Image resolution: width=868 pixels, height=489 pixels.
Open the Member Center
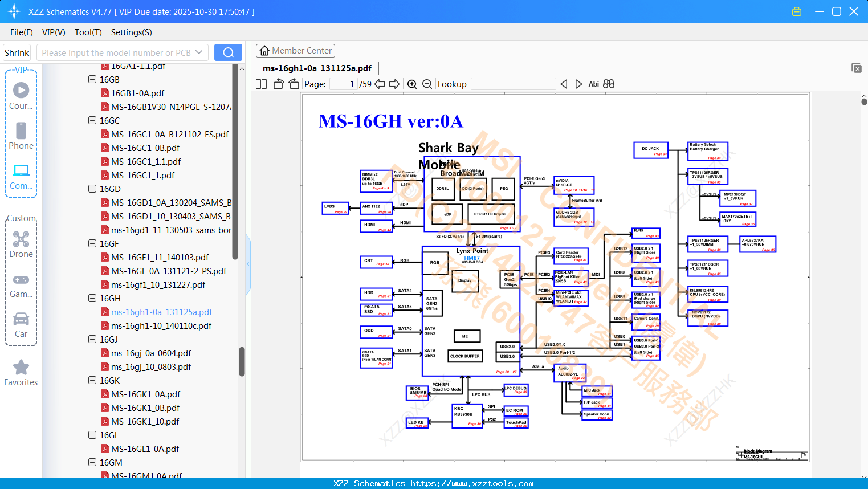[295, 51]
